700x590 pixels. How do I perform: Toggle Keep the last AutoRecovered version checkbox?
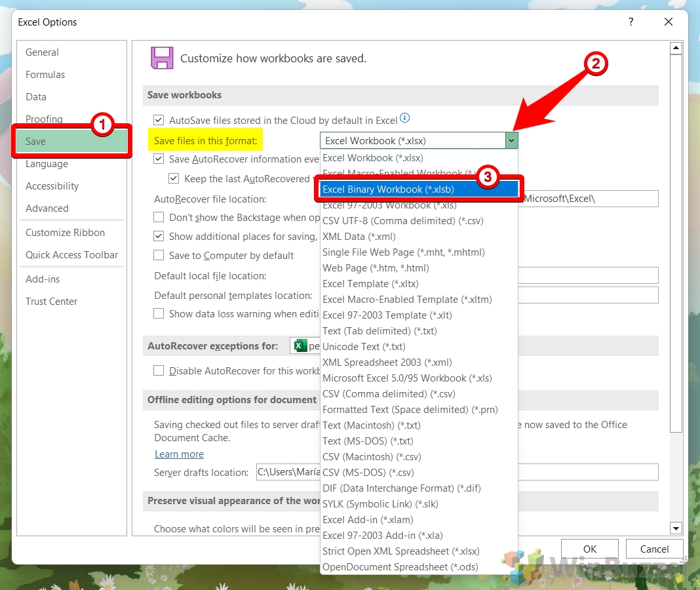pyautogui.click(x=174, y=179)
